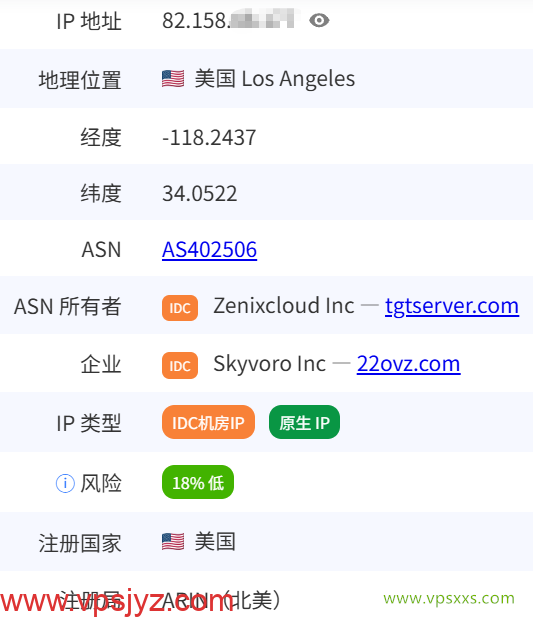Click the IP 地址 label

coord(89,21)
